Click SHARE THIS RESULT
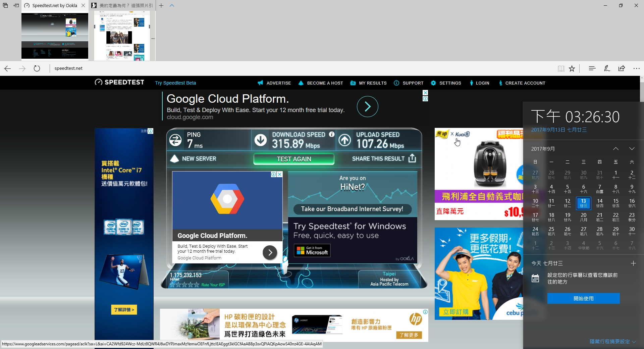Screen dimensions: 644x349 point(384,158)
